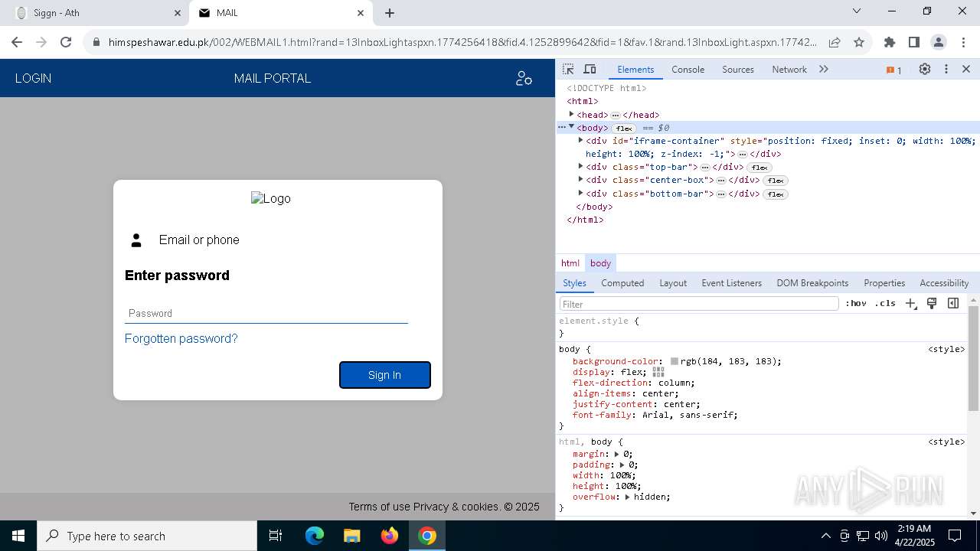Screen dimensions: 980x551
Task: Click the Sign In button
Action: coord(384,375)
